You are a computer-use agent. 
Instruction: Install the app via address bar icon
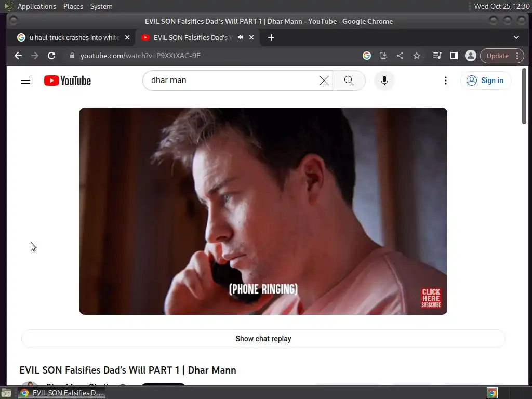[383, 56]
